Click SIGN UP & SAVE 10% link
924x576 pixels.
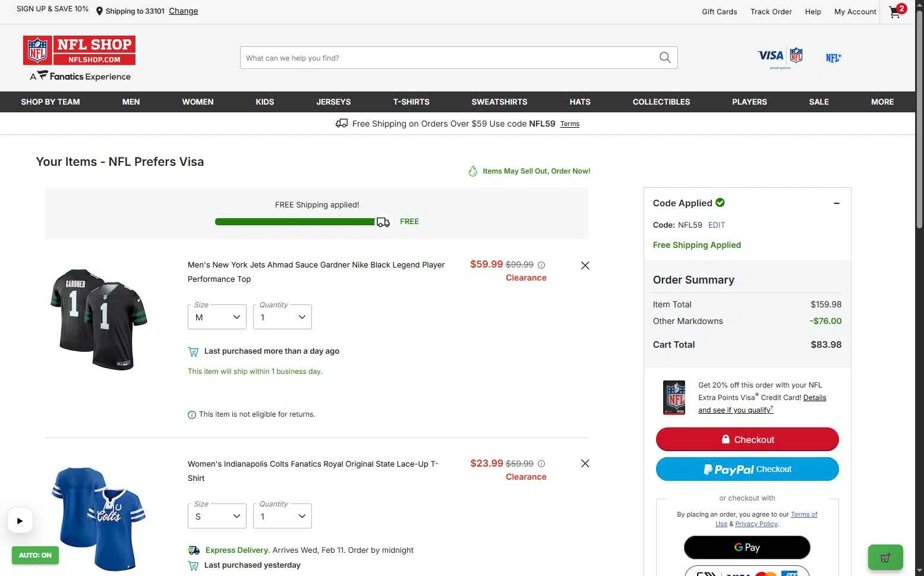point(52,9)
